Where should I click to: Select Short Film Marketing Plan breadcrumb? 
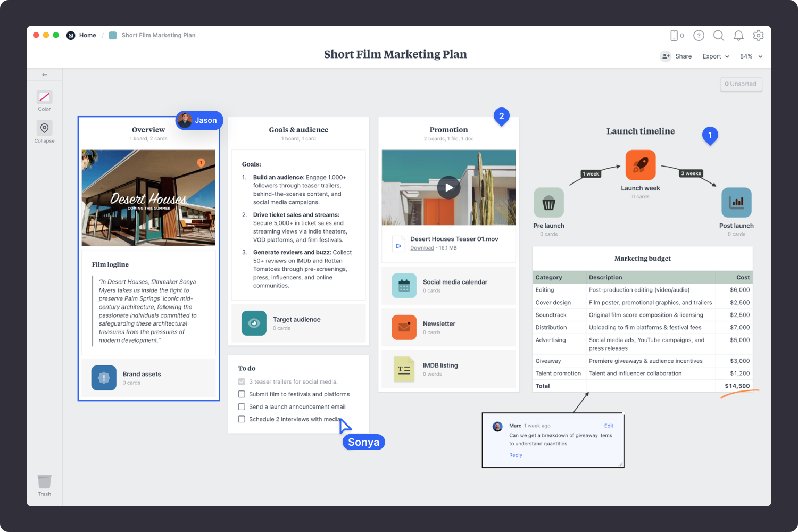tap(158, 36)
